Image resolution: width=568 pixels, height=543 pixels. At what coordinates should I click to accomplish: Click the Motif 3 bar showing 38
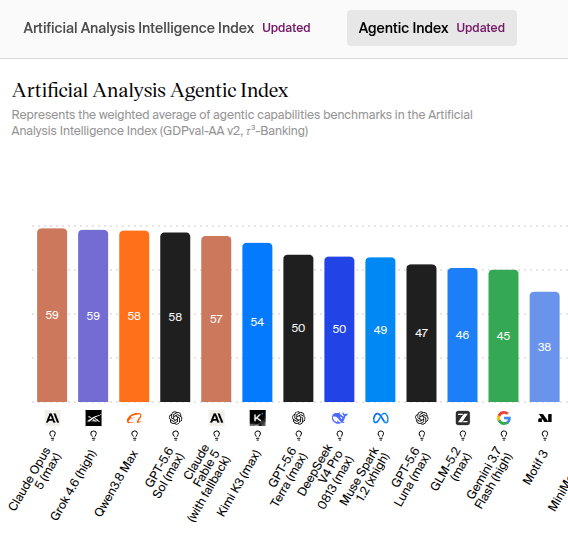(545, 347)
